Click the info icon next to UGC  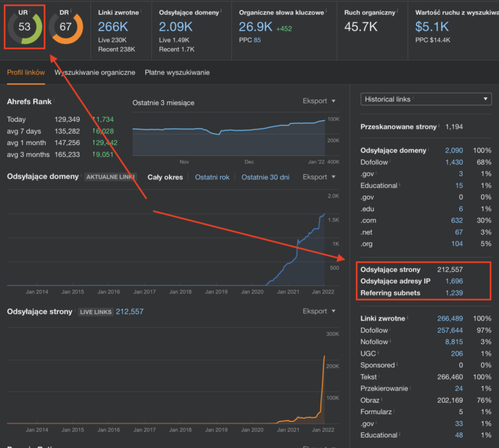(378, 352)
